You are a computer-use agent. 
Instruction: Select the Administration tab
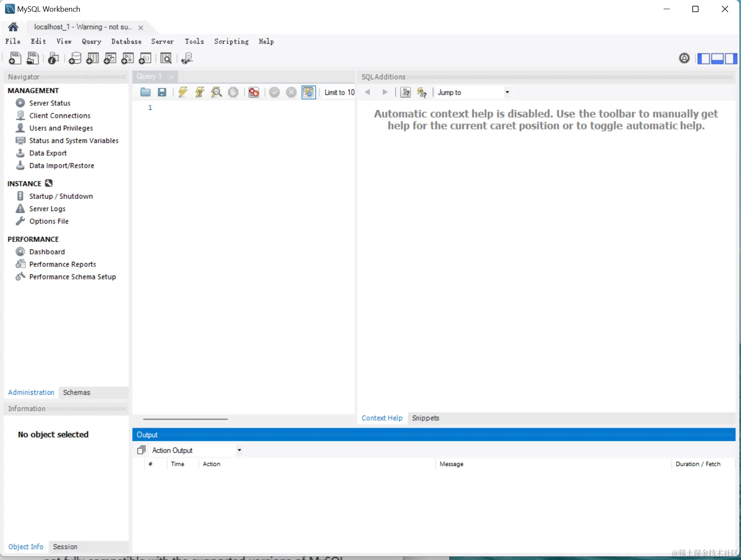31,393
